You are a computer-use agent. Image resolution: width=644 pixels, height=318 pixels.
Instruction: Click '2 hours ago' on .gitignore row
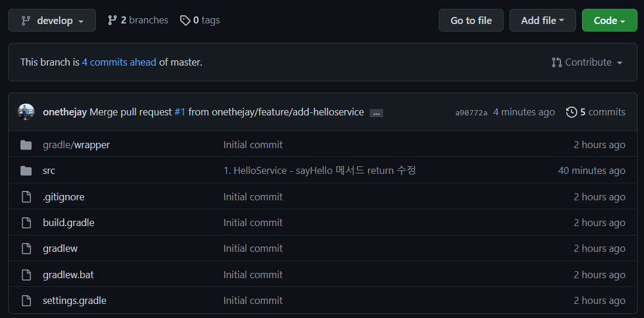click(x=599, y=197)
